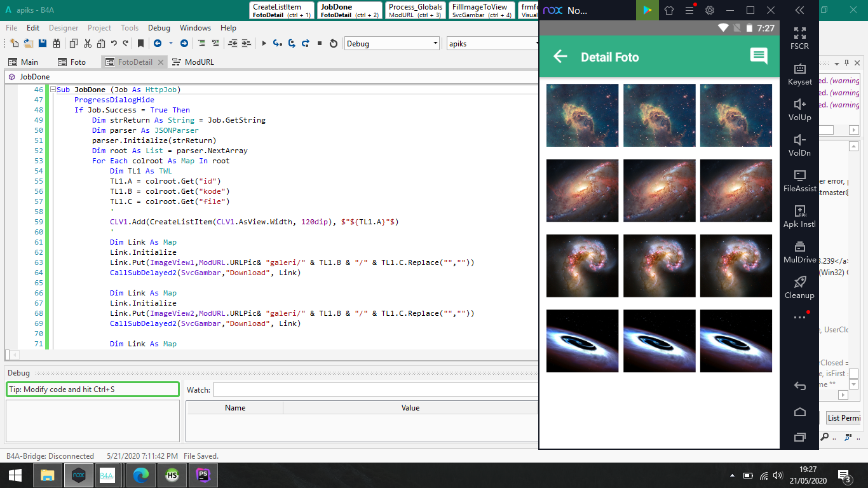Open the Debug build configuration dropdown
Screen dimensions: 868x488
[x=435, y=43]
